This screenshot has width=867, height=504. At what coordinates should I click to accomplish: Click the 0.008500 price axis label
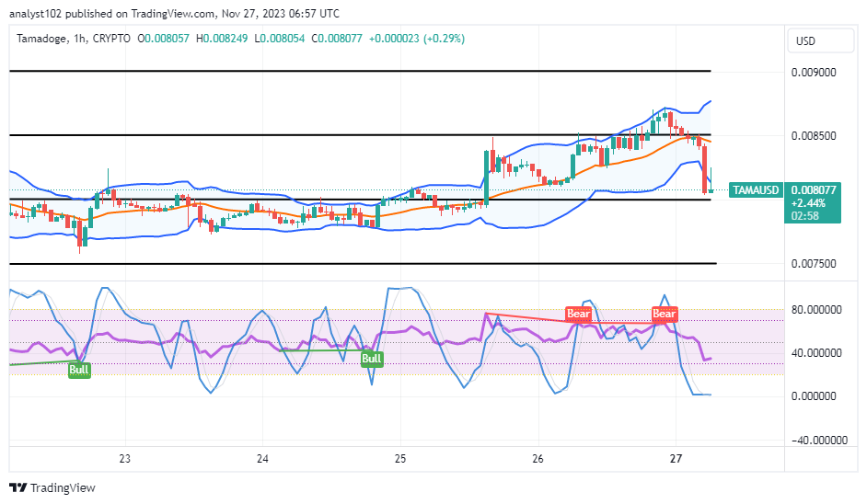(x=814, y=136)
